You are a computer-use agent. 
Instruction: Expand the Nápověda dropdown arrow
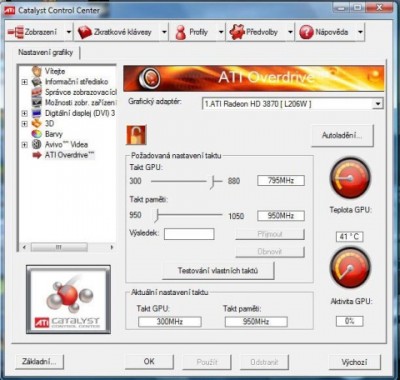click(360, 32)
